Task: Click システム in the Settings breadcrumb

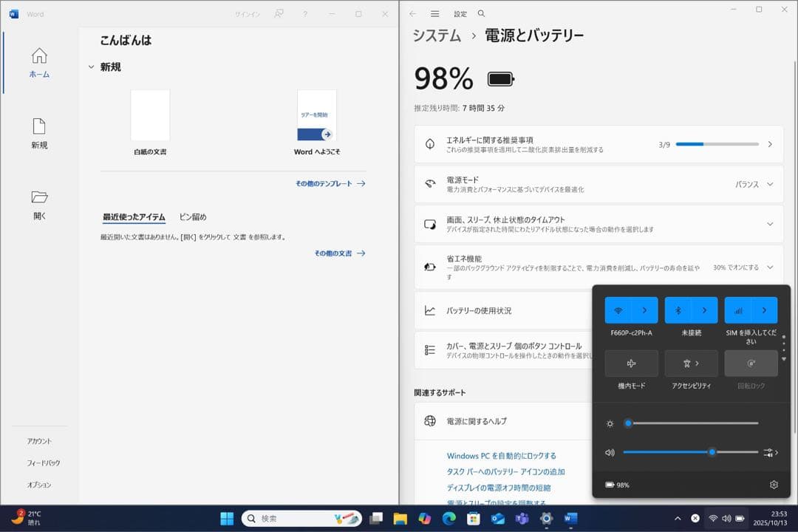Action: 437,35
